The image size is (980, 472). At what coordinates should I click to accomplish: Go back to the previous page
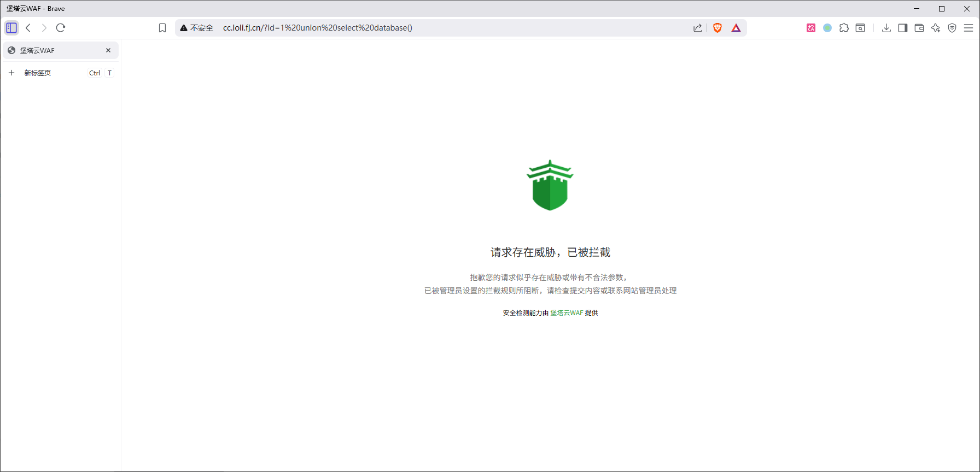tap(28, 28)
